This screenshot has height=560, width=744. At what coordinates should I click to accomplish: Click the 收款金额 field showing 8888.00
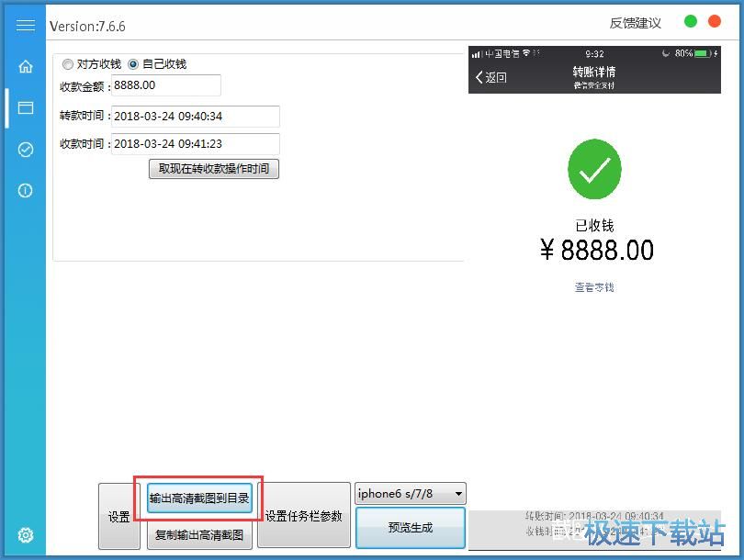pos(165,85)
